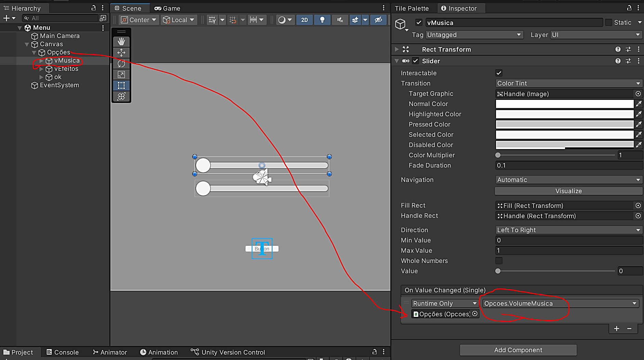Image resolution: width=644 pixels, height=360 pixels.
Task: Toggle scene lighting bulb icon
Action: [x=322, y=20]
